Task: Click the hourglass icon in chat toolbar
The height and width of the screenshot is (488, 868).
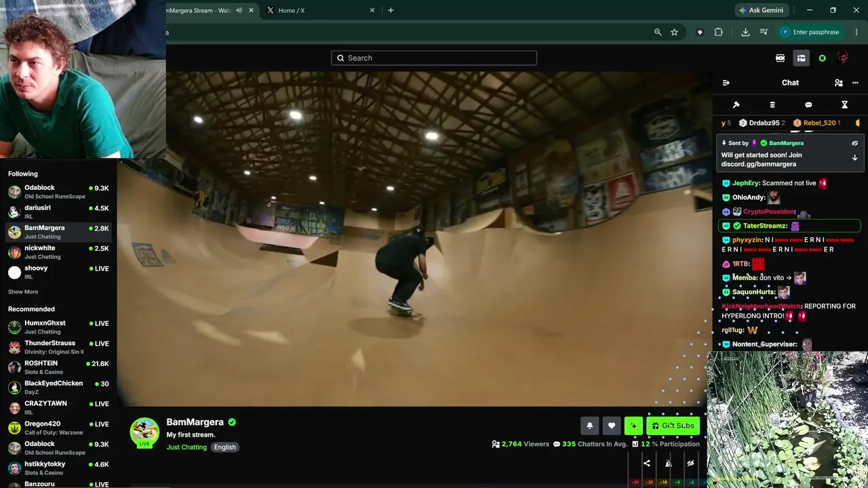Action: (844, 105)
